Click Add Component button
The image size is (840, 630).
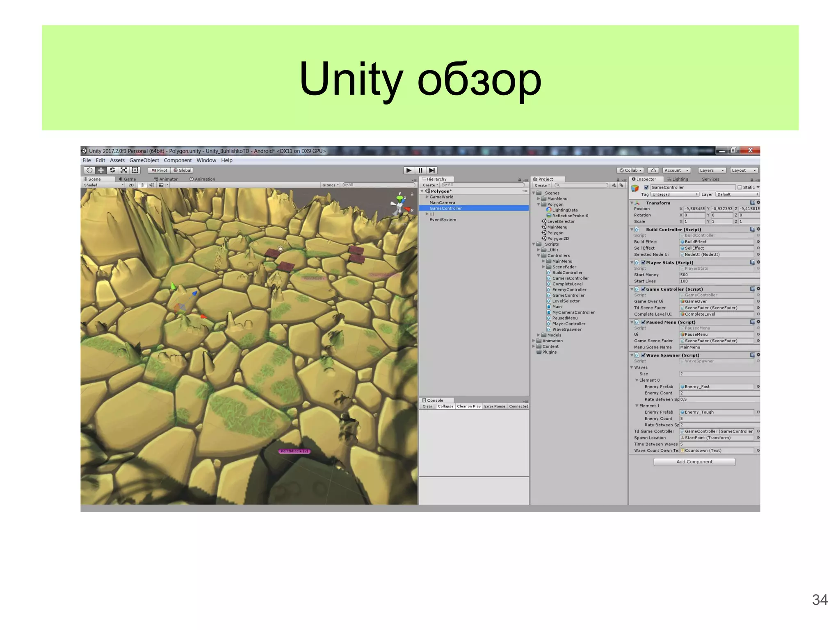pyautogui.click(x=694, y=462)
